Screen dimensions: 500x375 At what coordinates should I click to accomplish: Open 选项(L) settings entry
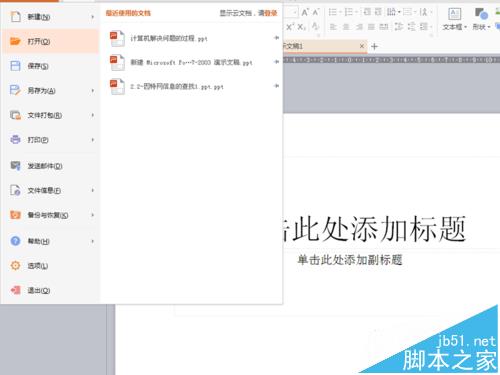pos(50,266)
